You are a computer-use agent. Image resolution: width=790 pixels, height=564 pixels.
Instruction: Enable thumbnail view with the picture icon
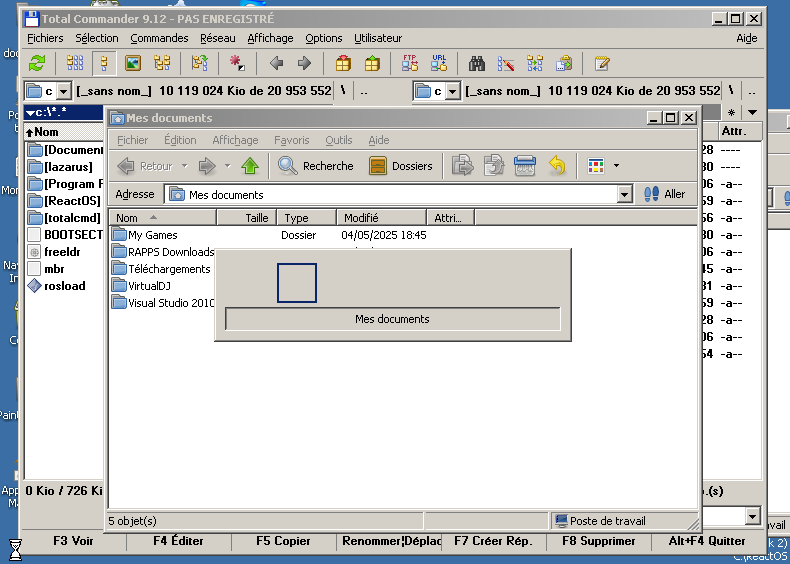pyautogui.click(x=133, y=63)
